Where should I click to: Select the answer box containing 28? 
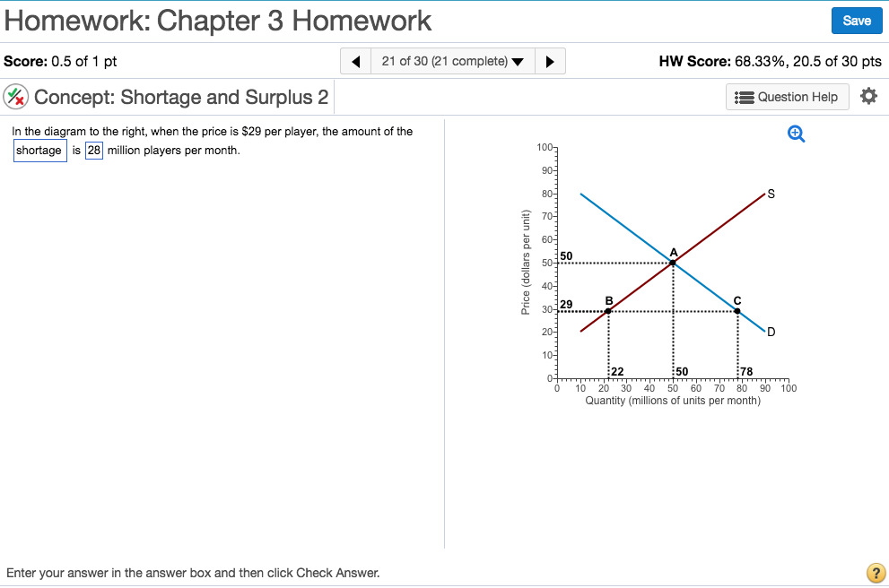click(93, 150)
